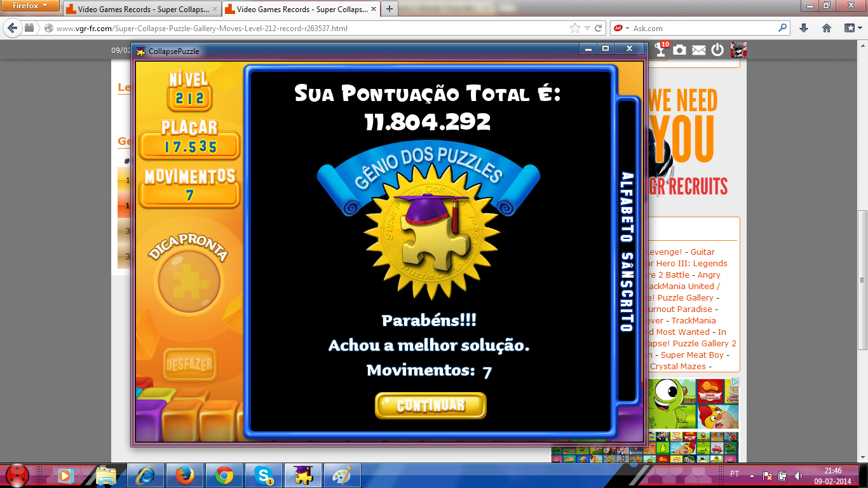Open Skype from the taskbar
Viewport: 868px width, 488px height.
coord(263,475)
